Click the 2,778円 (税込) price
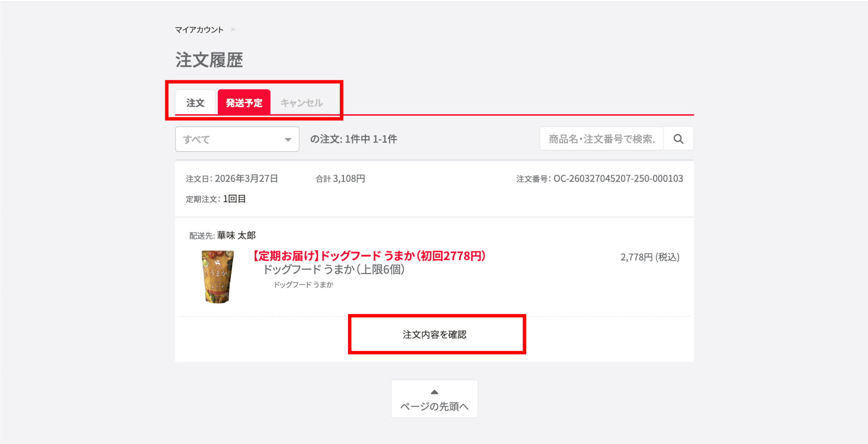This screenshot has width=868, height=444. pos(650,257)
